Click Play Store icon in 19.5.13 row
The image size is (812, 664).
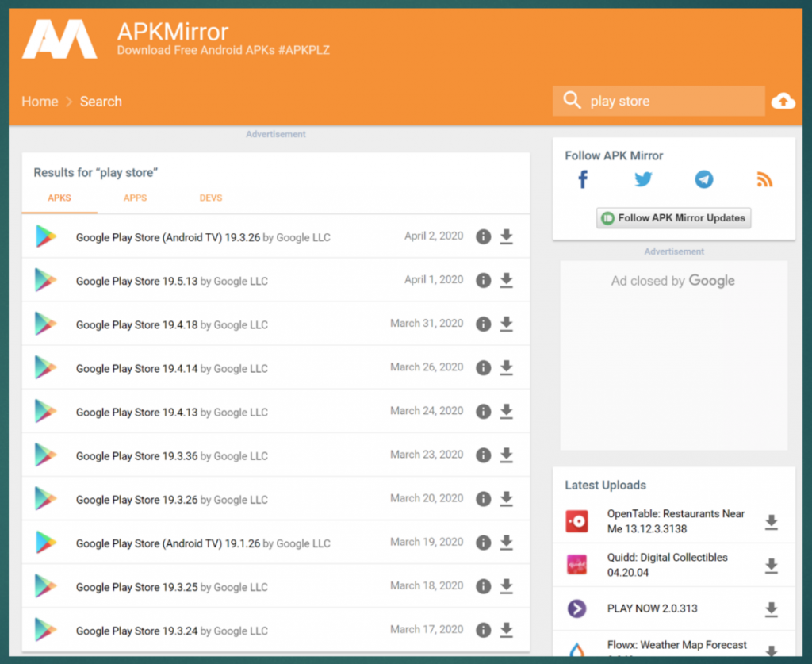click(45, 280)
